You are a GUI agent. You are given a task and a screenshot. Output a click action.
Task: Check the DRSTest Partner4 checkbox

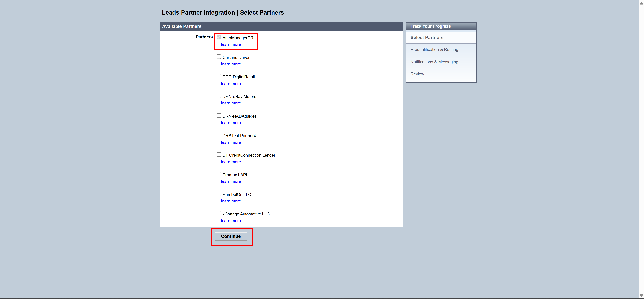tap(219, 135)
